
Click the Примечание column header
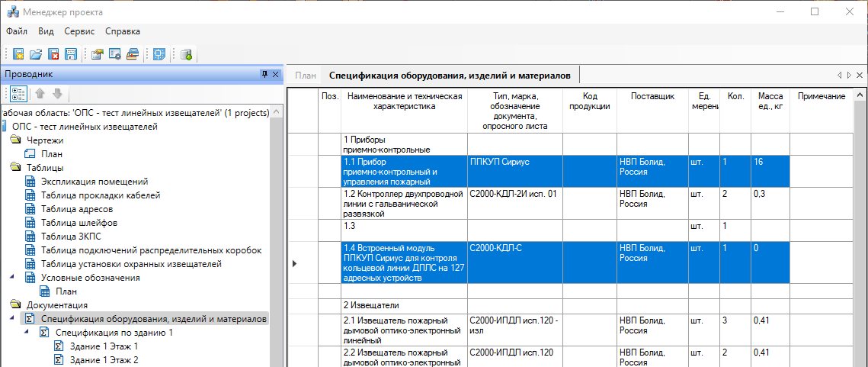pos(822,111)
